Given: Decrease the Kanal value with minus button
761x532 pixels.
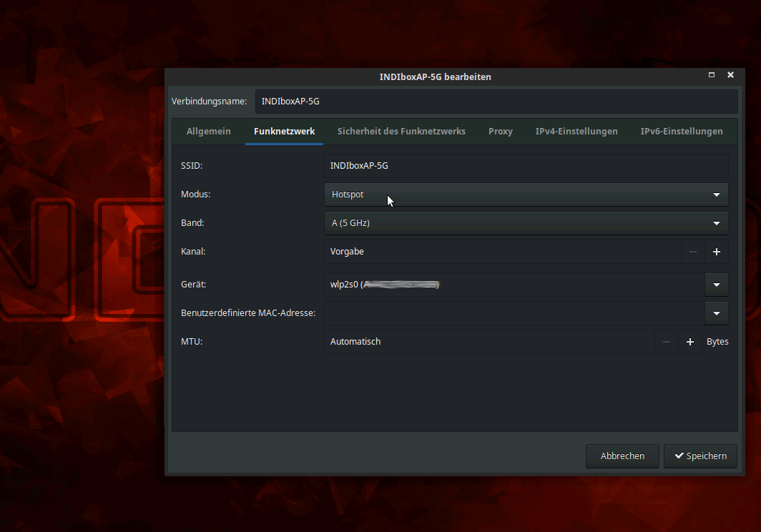Looking at the screenshot, I should coord(692,252).
